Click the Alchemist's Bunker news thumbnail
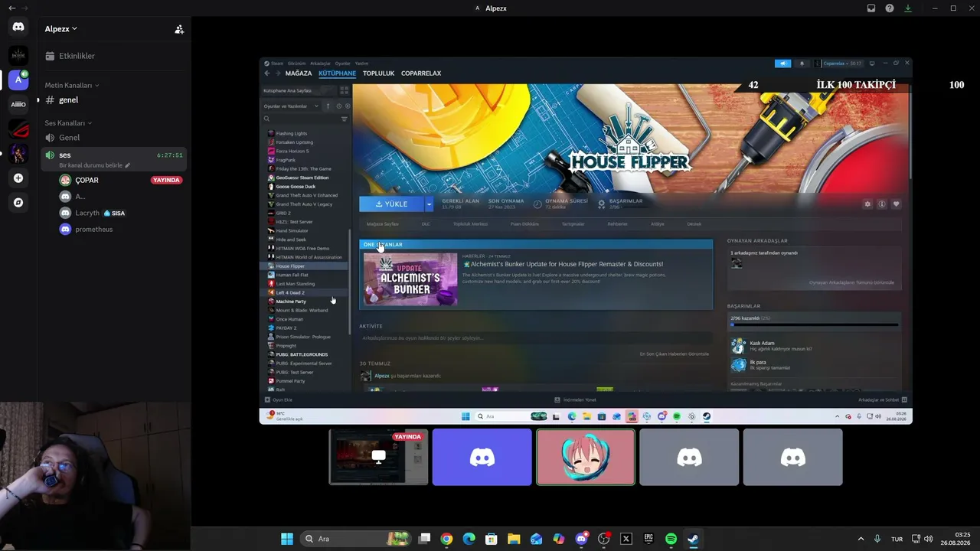The width and height of the screenshot is (980, 551). pyautogui.click(x=410, y=279)
